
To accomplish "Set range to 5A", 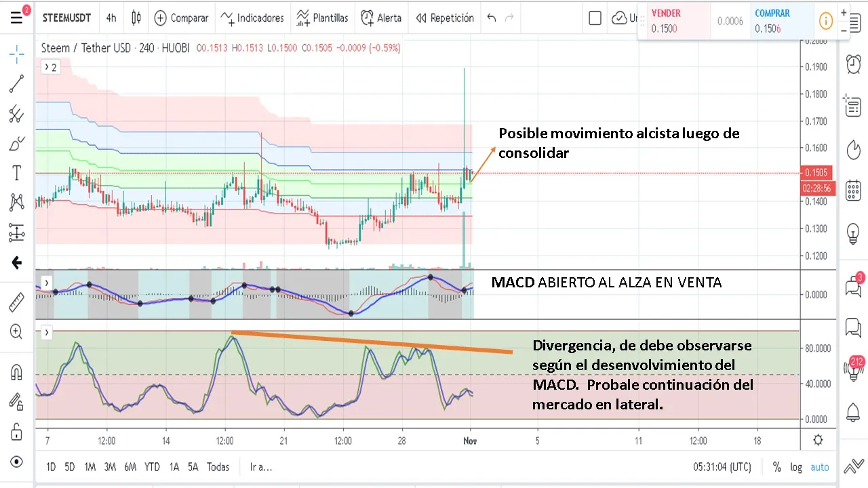I will click(x=193, y=467).
